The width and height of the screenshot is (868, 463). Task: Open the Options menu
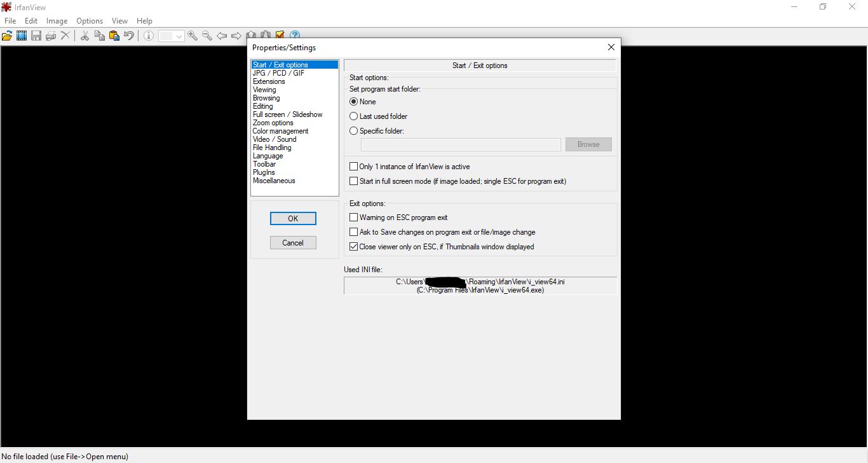coord(90,21)
